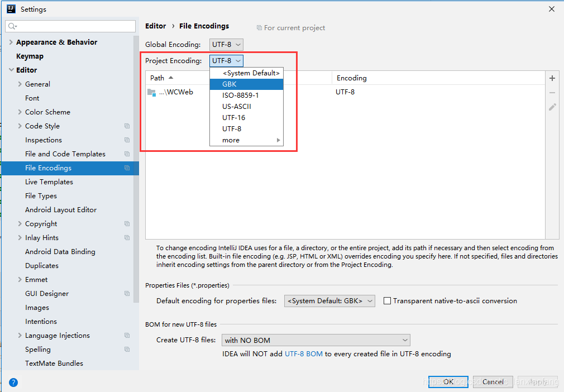Select the ...\WCWeb path row
This screenshot has height=392, width=564.
[x=345, y=92]
